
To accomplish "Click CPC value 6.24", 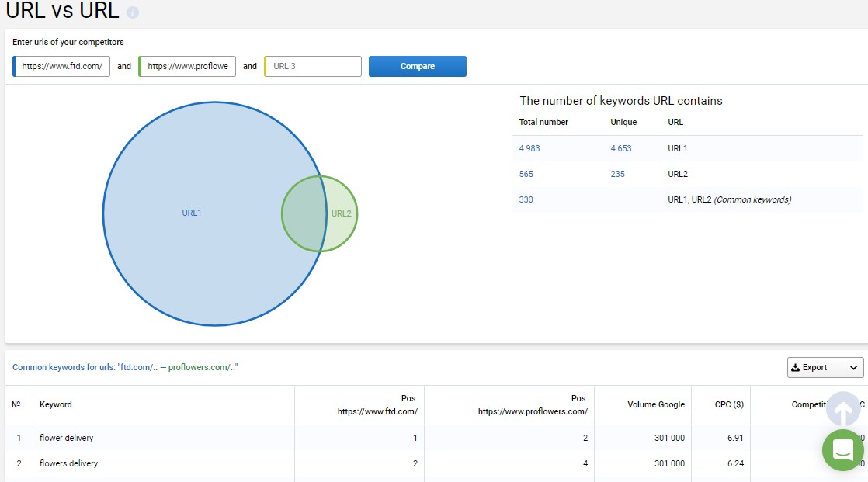I will [x=735, y=463].
